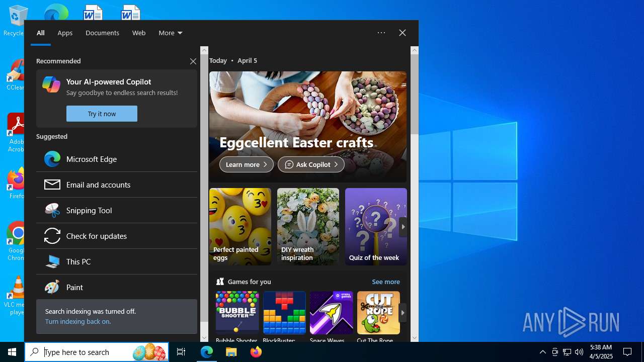
Task: Open the DIY wreath inspiration card
Action: coord(308,227)
